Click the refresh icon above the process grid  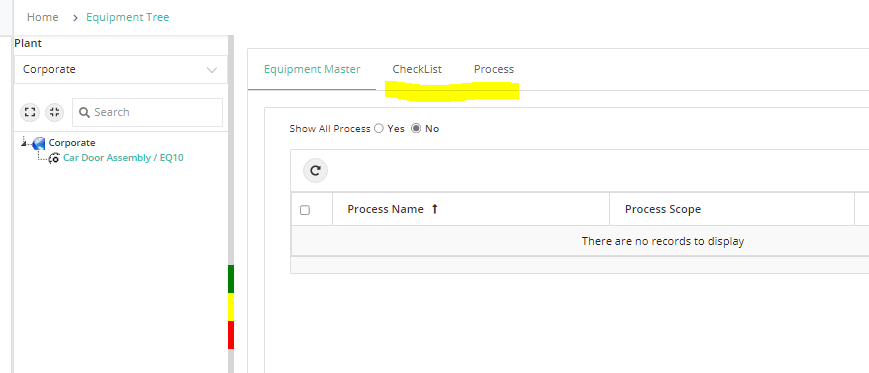(x=315, y=171)
